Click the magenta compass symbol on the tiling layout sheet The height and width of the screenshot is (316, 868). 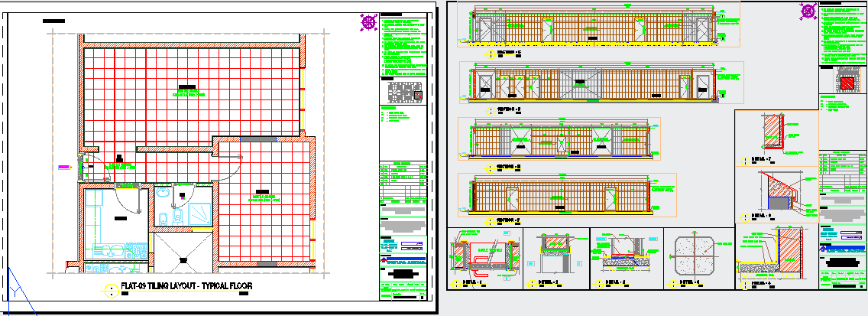(369, 22)
